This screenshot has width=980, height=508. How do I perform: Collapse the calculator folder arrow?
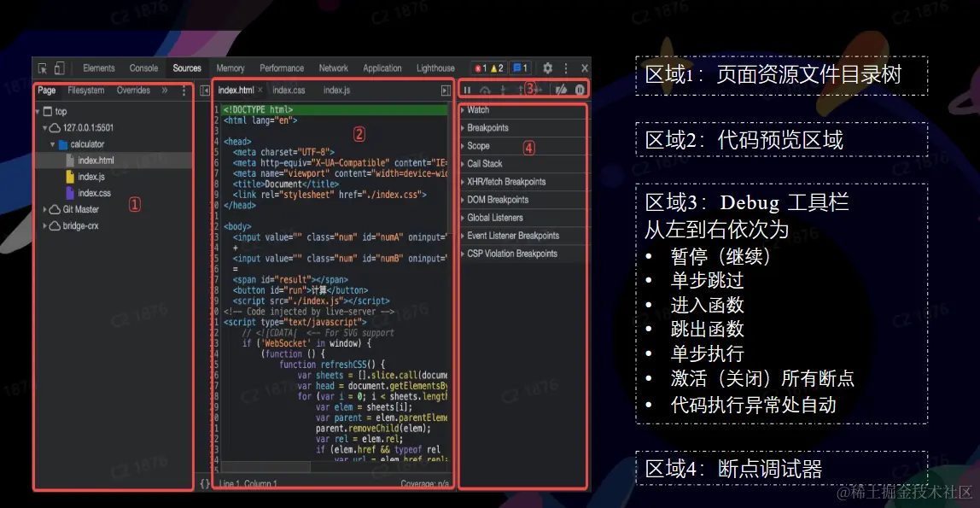coord(53,144)
